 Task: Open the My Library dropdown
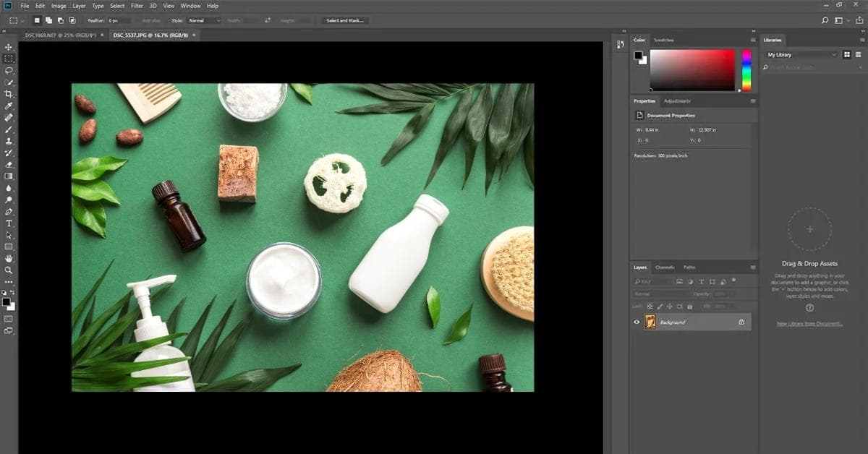801,55
